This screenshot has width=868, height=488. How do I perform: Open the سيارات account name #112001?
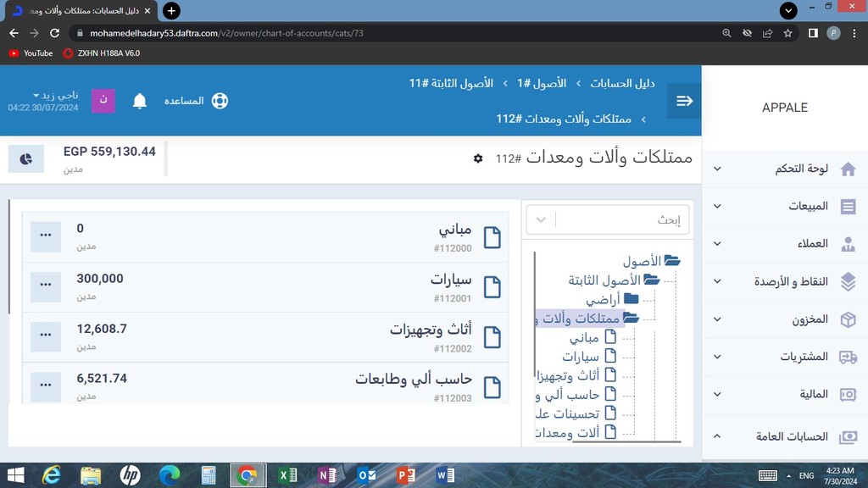pos(451,280)
